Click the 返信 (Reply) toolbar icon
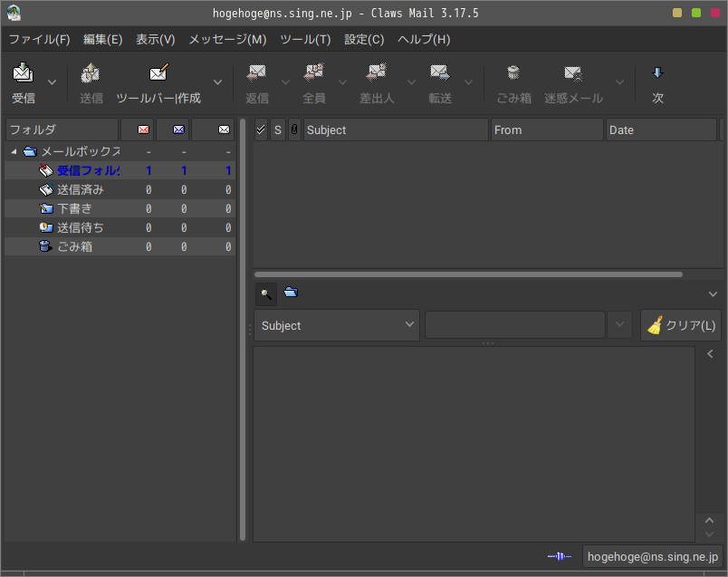The width and height of the screenshot is (728, 577). pyautogui.click(x=257, y=73)
